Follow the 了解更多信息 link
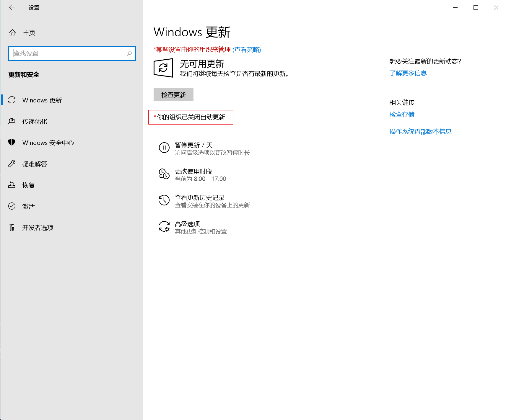The width and height of the screenshot is (506, 420). click(408, 73)
